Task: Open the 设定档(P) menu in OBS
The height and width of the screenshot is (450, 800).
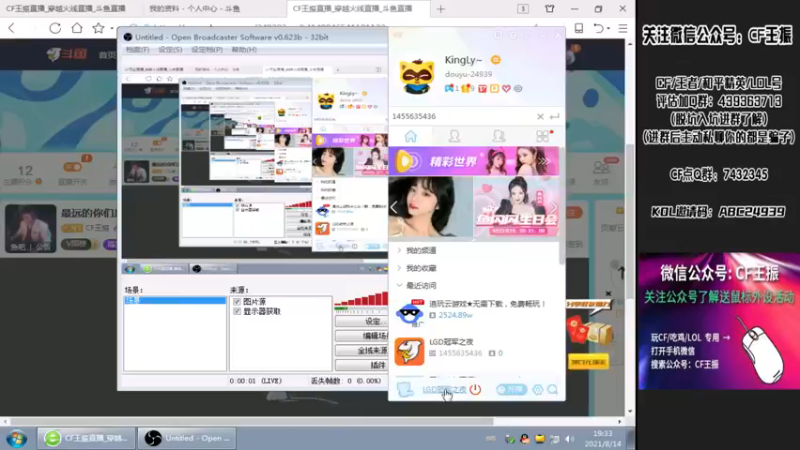Action: pos(207,49)
